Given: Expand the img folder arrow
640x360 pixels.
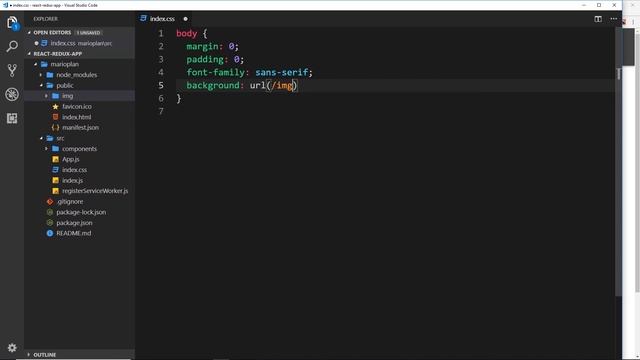Looking at the screenshot, I should (x=46, y=96).
